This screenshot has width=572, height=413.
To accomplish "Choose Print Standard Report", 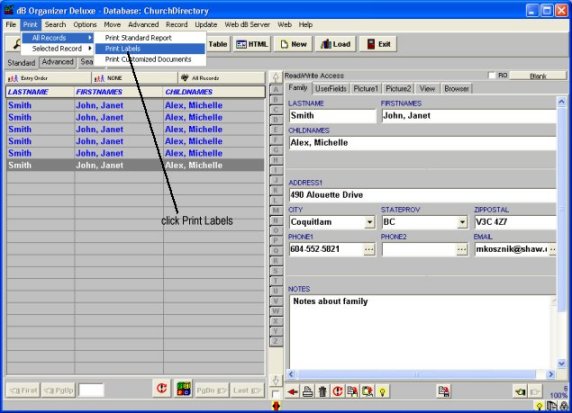I will coord(150,38).
